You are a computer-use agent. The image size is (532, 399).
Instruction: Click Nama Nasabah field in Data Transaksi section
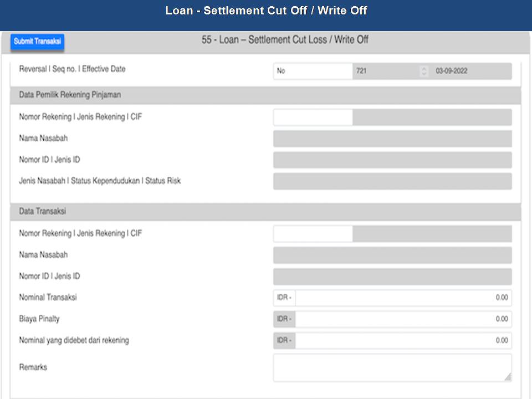pos(392,255)
